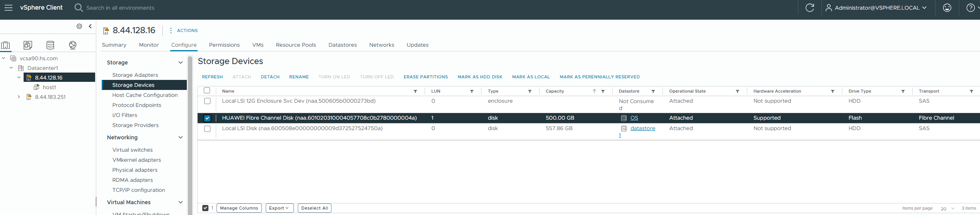Switch to Storage inventory view
The image size is (980, 215).
click(50, 45)
